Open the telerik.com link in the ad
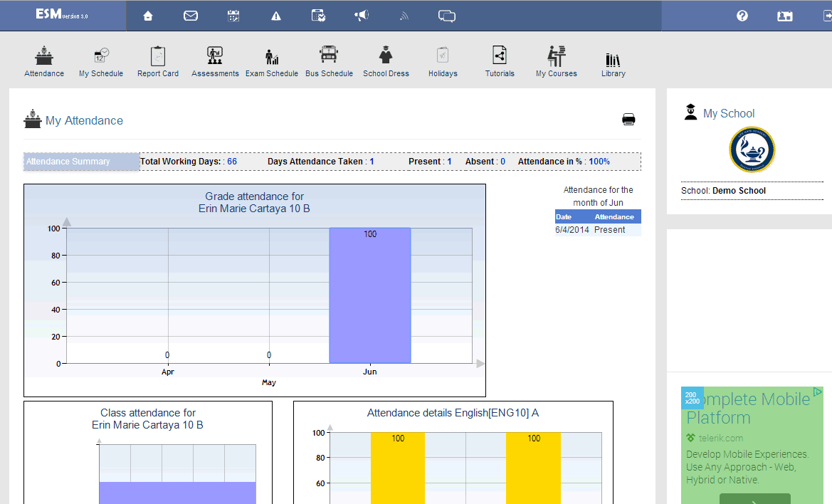 click(720, 439)
